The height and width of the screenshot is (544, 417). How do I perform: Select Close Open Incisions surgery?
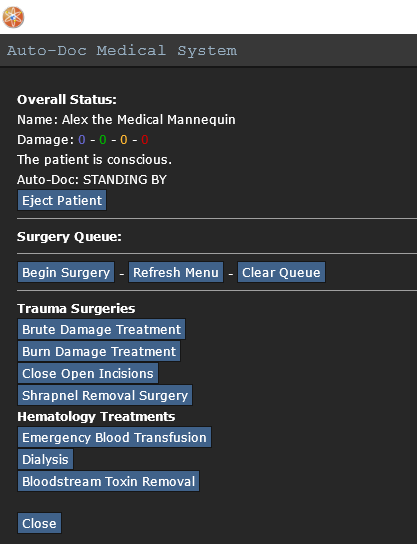coord(88,373)
